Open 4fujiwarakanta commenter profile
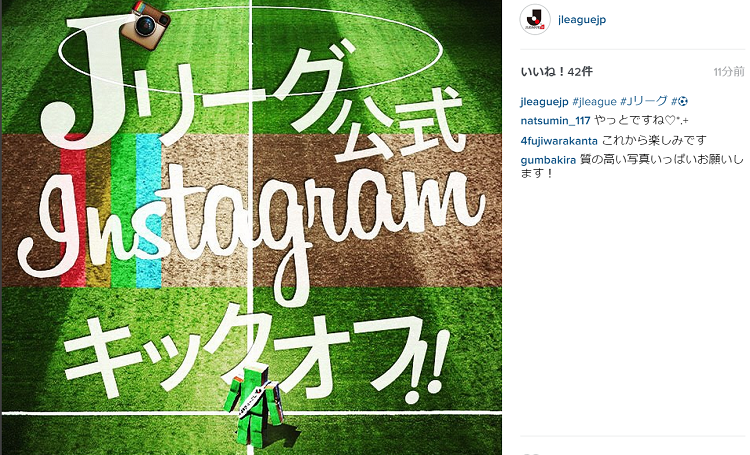The width and height of the screenshot is (750, 455). pyautogui.click(x=559, y=141)
